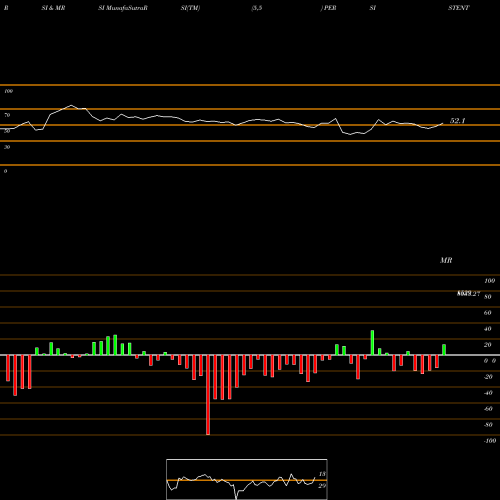Click the -100 label on histogram axis
500x500 pixels.
pyautogui.click(x=490, y=441)
